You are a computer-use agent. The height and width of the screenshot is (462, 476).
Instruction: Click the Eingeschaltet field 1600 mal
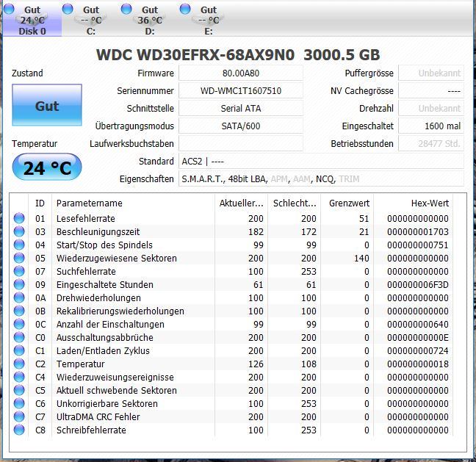431,126
